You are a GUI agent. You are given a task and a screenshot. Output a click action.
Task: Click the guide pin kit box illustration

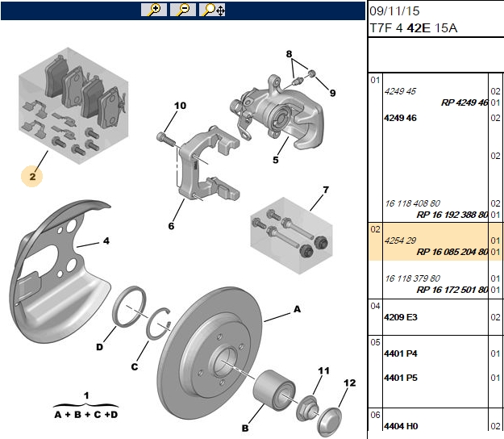pos(291,236)
